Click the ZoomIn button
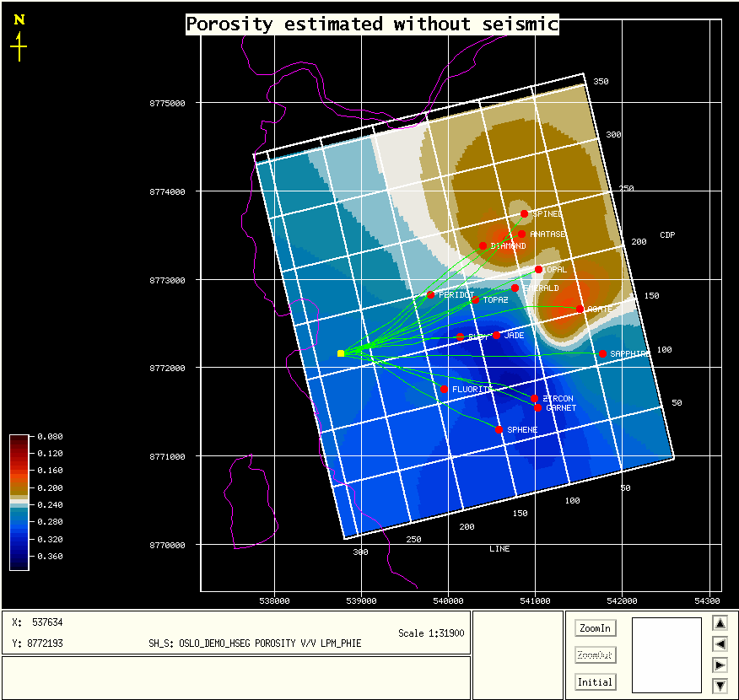This screenshot has height=700, width=739. pyautogui.click(x=595, y=628)
